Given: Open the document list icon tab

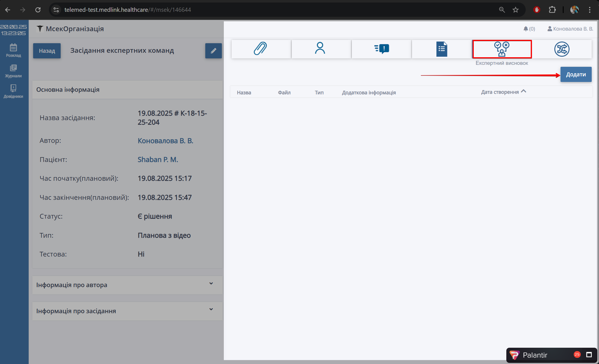Looking at the screenshot, I should [x=441, y=49].
